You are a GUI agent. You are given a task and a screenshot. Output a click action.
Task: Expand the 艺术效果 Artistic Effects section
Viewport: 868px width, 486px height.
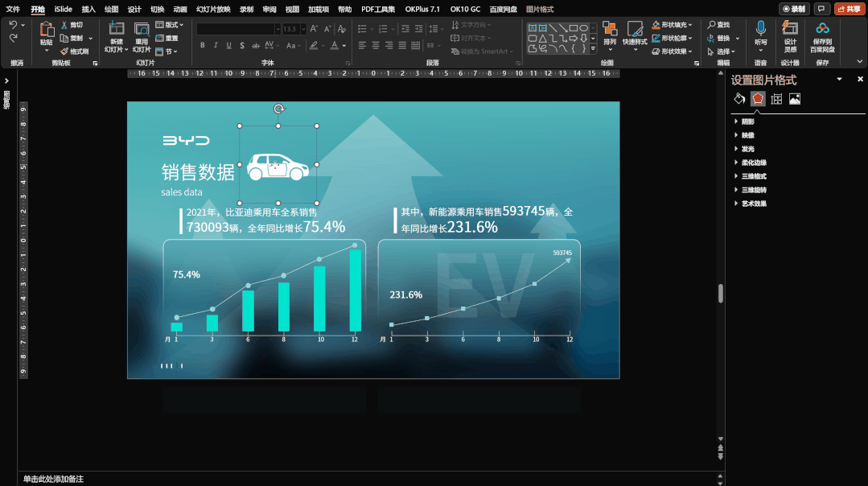(750, 204)
